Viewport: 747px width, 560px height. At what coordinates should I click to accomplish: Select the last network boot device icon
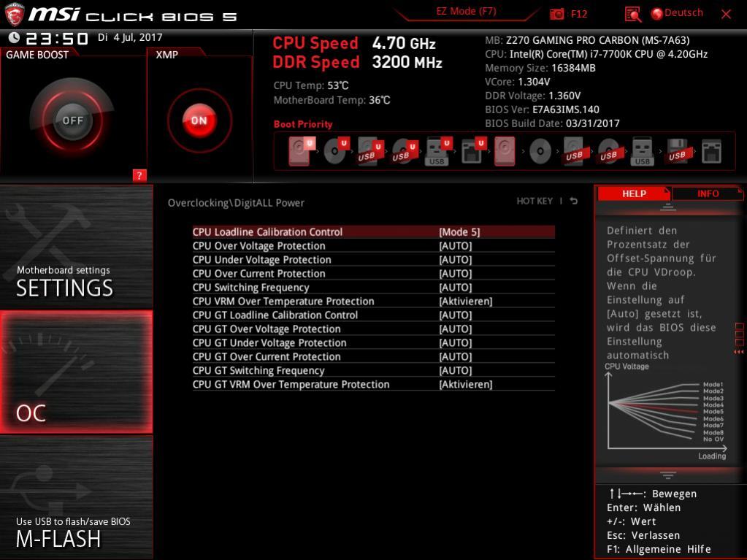point(711,151)
